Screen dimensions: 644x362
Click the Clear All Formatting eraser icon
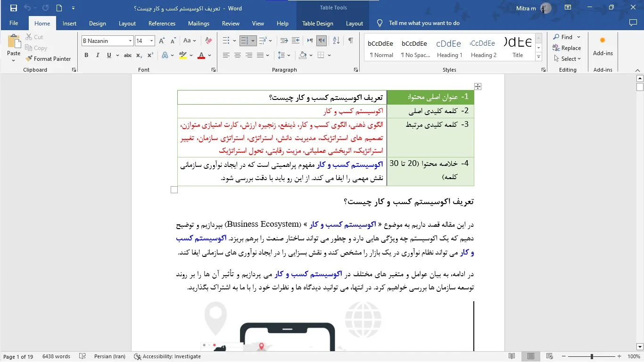(208, 41)
